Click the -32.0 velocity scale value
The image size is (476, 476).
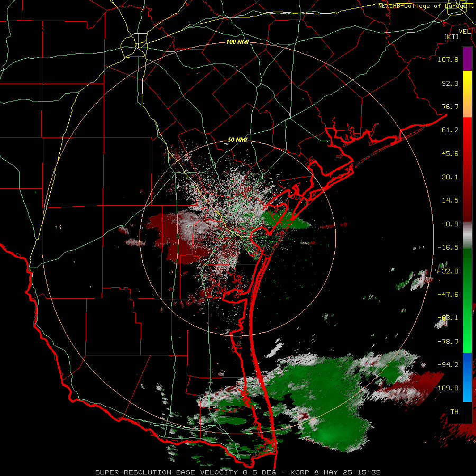tap(448, 271)
